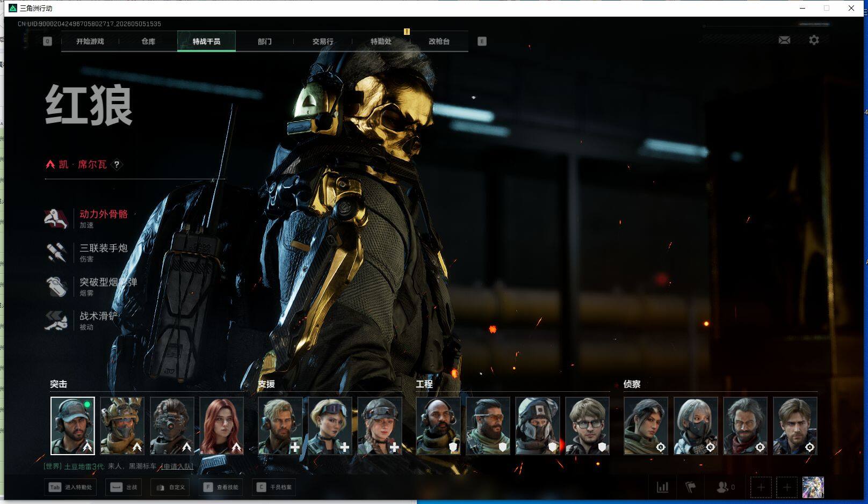
Task: Click the second empty squad slot plus
Action: [787, 487]
